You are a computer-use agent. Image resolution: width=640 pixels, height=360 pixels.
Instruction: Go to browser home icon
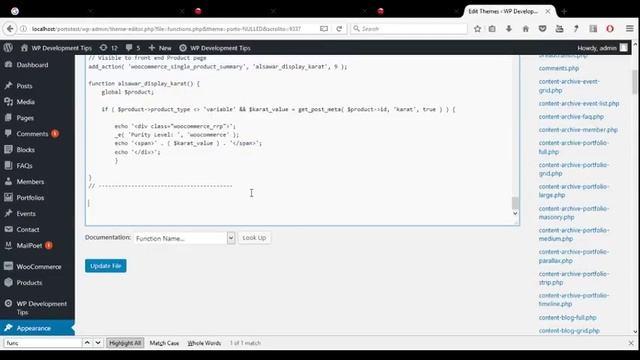point(526,29)
